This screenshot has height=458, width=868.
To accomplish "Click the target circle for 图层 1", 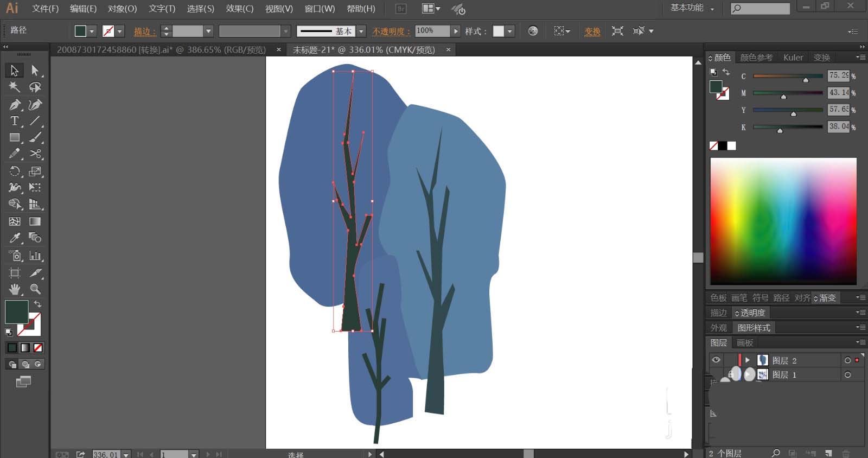I will pos(847,374).
